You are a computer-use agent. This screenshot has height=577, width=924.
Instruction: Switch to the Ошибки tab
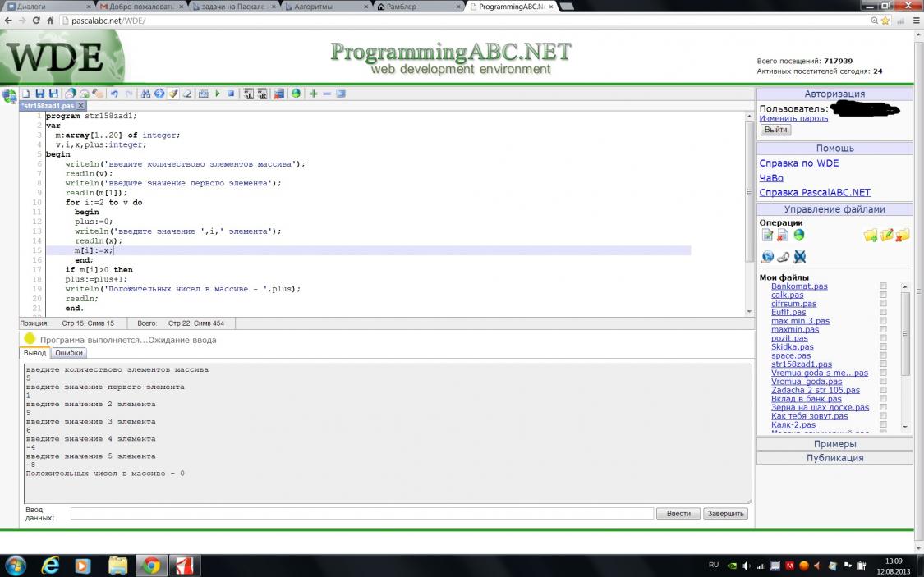(69, 353)
